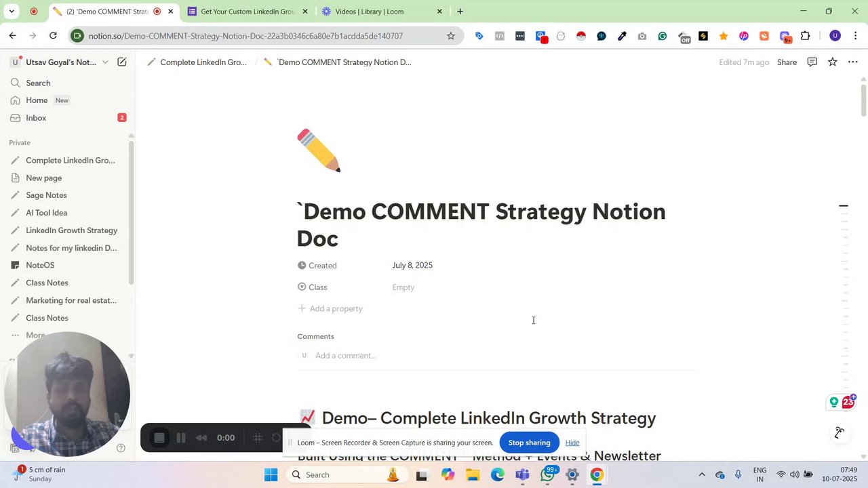Click the Pokeball extension icon
Screen dimensions: 868x488
pyautogui.click(x=581, y=36)
